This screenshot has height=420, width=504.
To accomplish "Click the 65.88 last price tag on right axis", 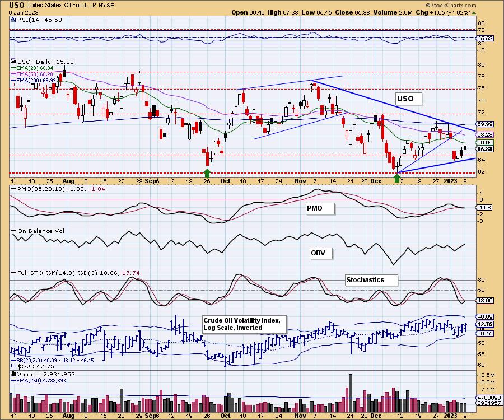I will [485, 149].
